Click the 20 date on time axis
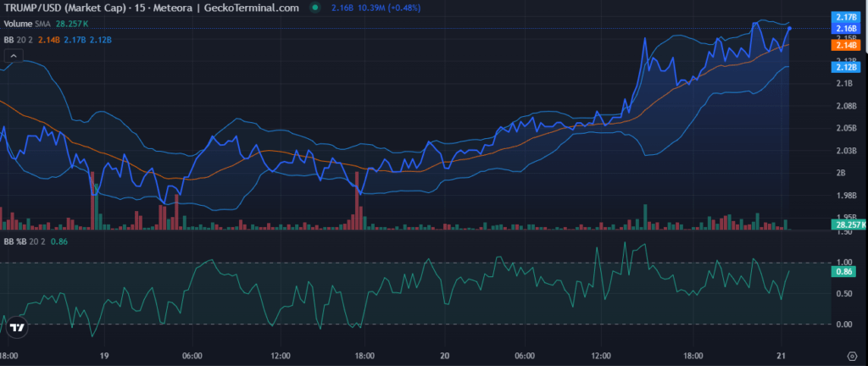This screenshot has width=868, height=366. click(x=446, y=355)
